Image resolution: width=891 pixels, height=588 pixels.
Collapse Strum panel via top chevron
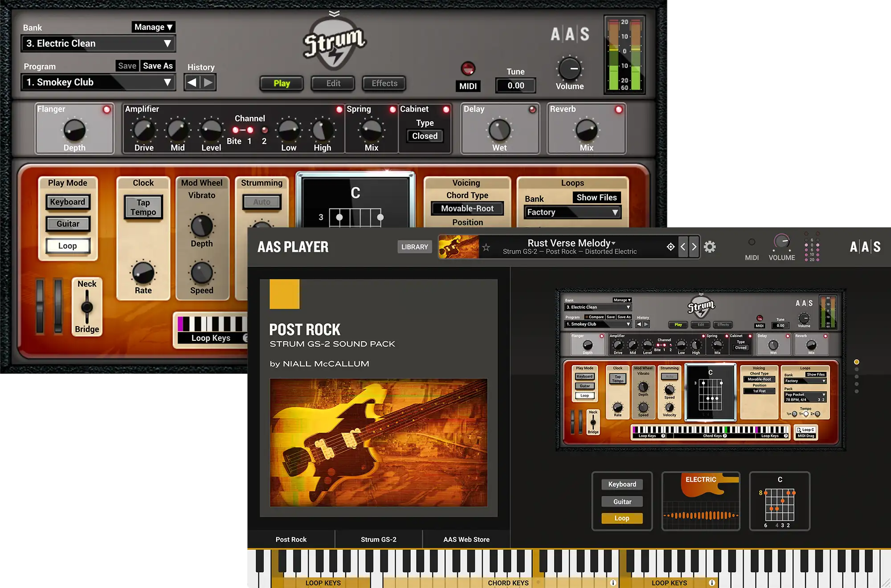[x=334, y=13]
